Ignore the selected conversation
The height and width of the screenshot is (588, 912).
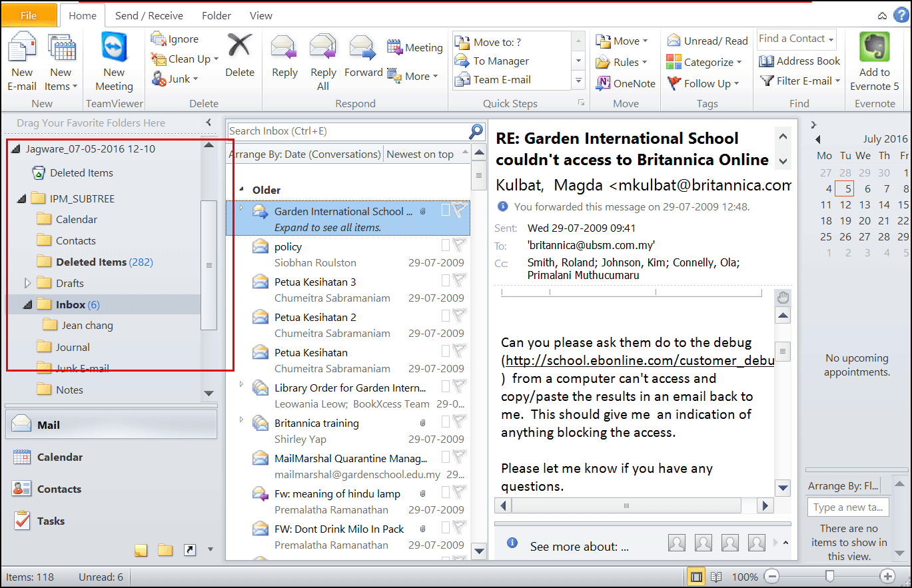(175, 39)
